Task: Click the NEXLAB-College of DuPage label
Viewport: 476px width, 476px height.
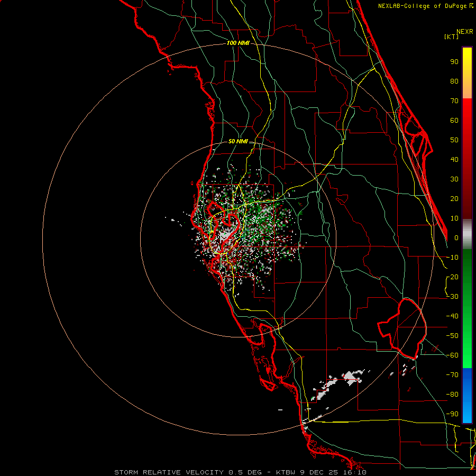Action: click(423, 6)
